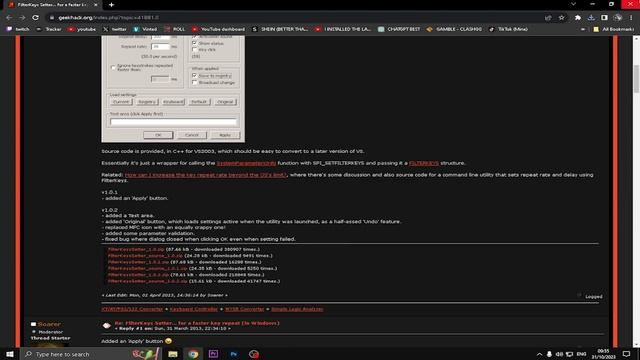The height and width of the screenshot is (360, 640).
Task: Open Chrome downloads icon
Action: (x=591, y=18)
